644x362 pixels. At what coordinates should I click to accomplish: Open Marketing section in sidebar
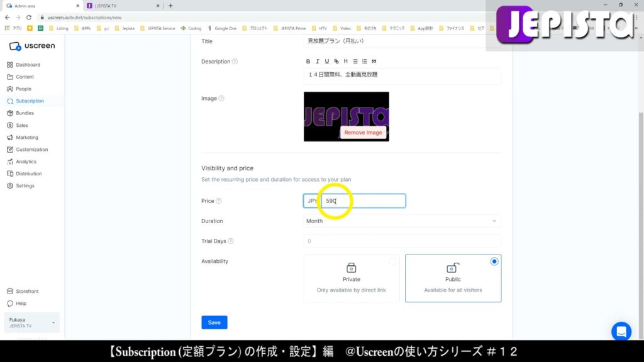tap(23, 138)
